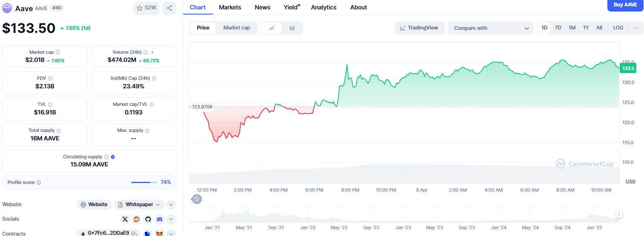Open the share icon next to watchlist
Screen dimensions: 644x236
click(x=169, y=8)
